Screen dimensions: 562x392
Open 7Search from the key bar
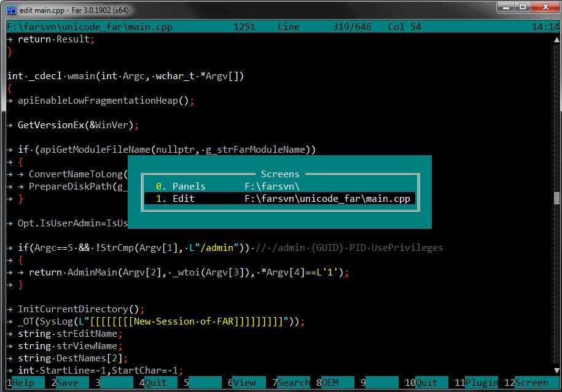tap(294, 383)
